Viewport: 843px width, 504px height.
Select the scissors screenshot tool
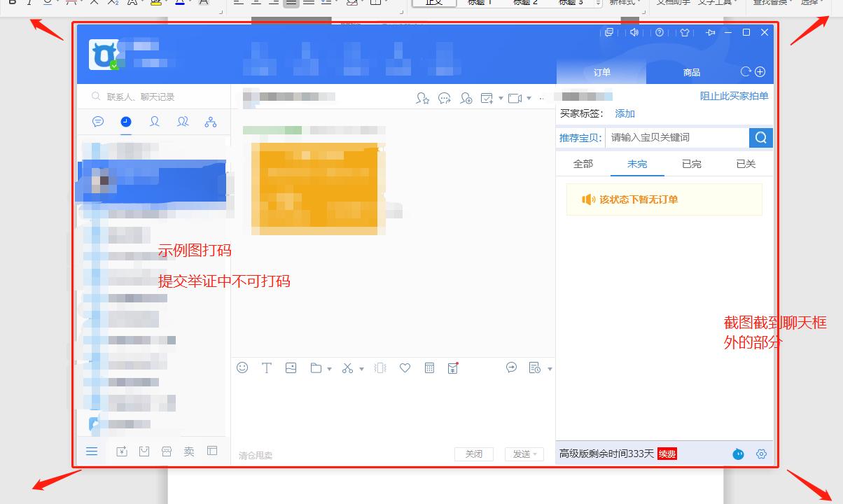(x=347, y=367)
